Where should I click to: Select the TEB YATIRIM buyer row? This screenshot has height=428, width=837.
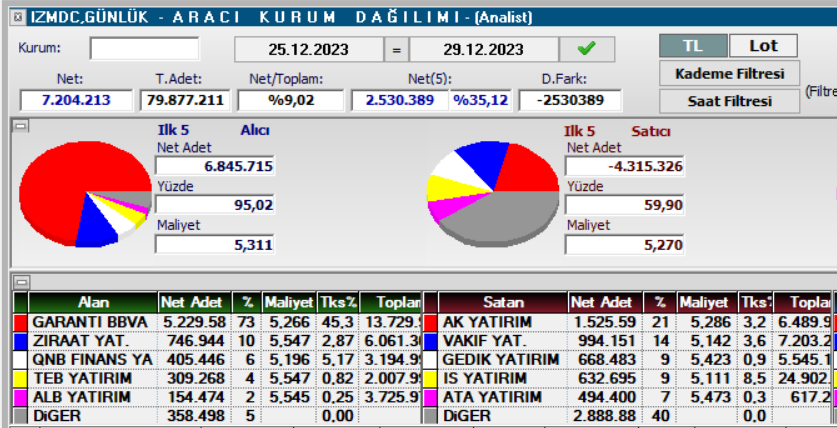pos(218,378)
